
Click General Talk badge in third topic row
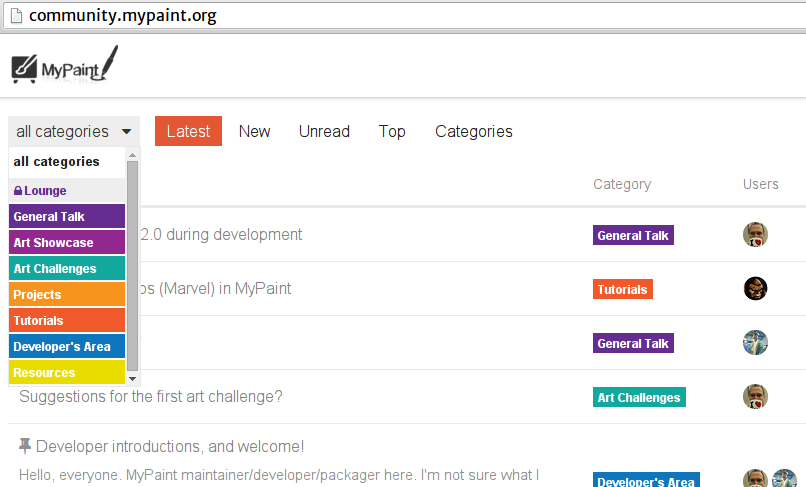click(x=633, y=343)
